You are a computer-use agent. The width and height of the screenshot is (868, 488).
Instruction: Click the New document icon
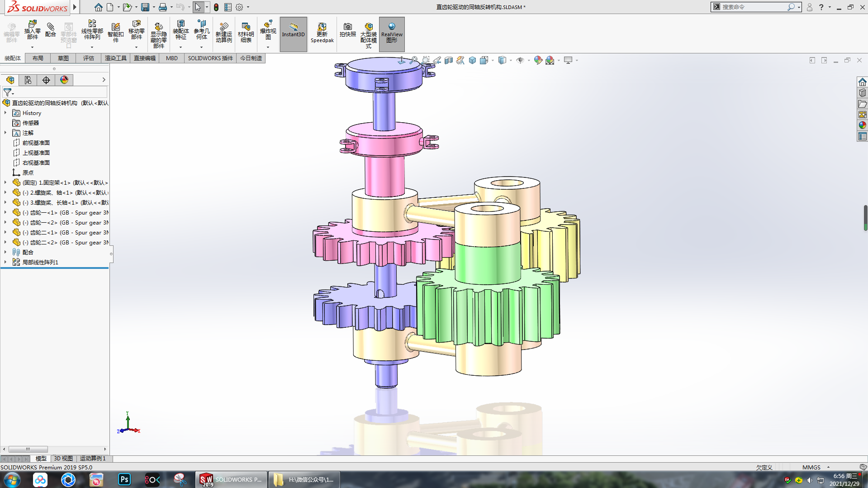(x=110, y=7)
